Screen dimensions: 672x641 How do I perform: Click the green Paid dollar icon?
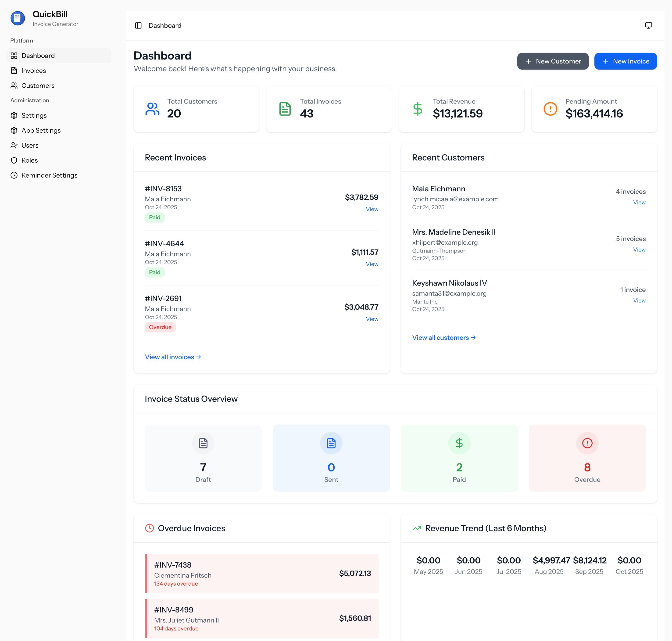(x=459, y=443)
